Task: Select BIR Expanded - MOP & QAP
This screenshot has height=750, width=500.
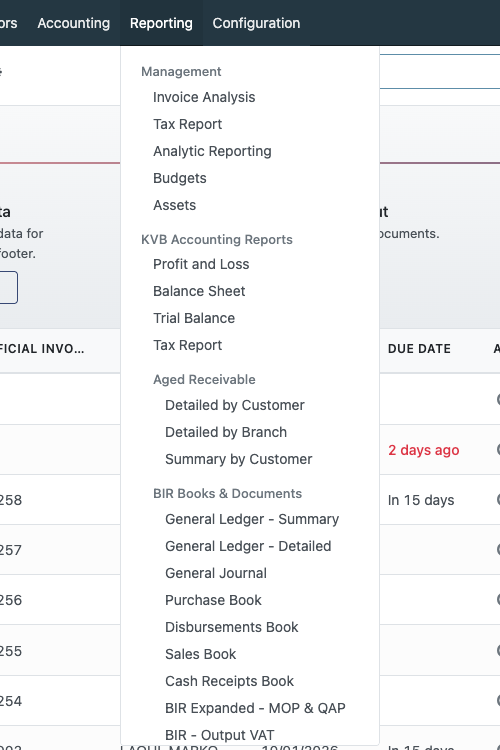Action: click(255, 708)
